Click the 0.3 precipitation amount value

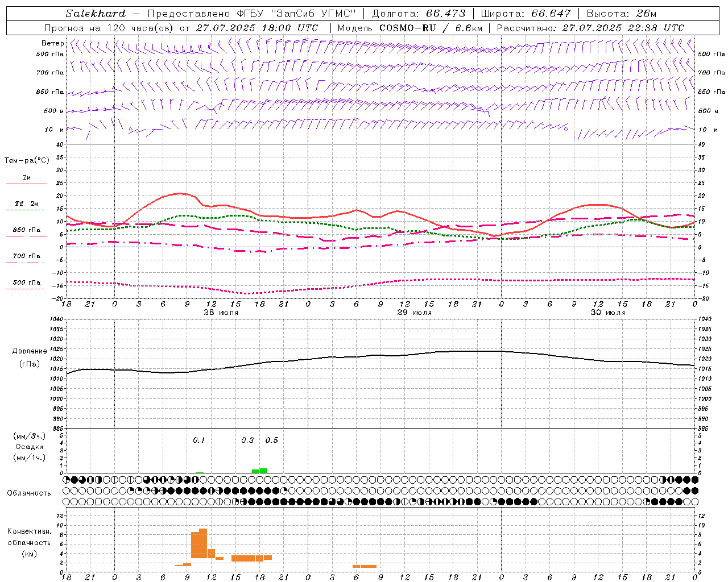click(x=247, y=440)
